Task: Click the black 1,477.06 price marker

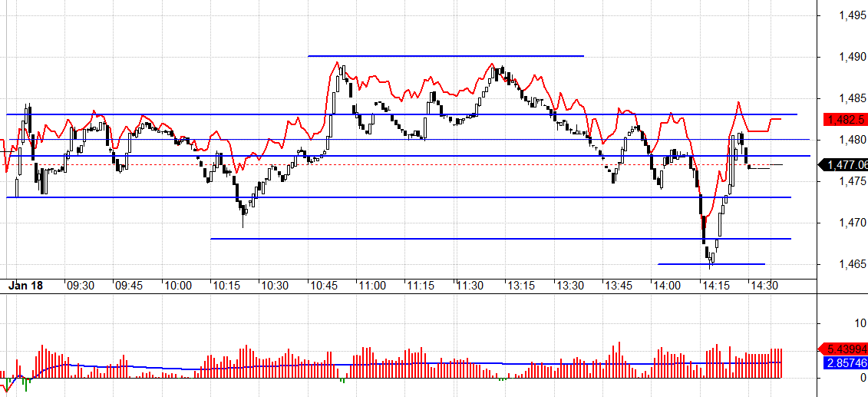Action: (x=846, y=164)
